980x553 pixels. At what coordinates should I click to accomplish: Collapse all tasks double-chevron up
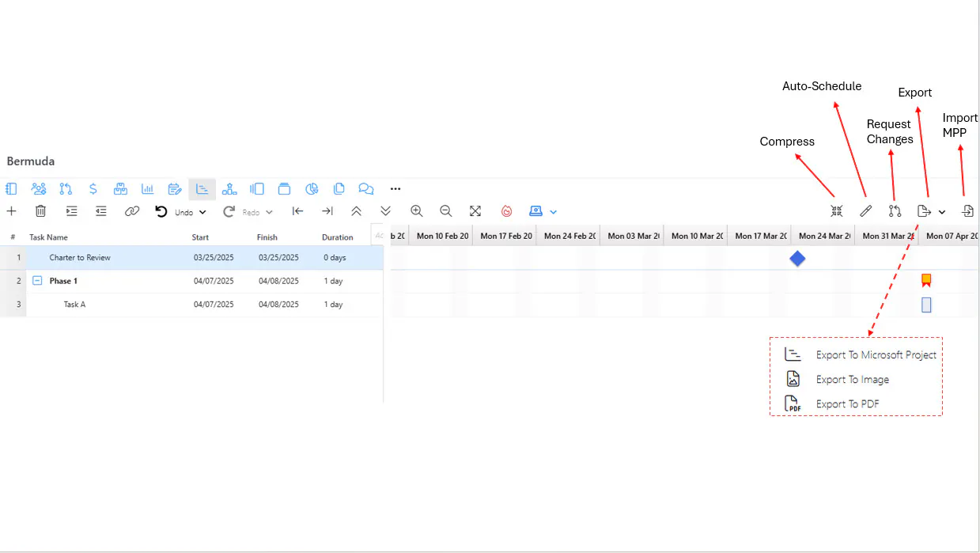pos(356,211)
